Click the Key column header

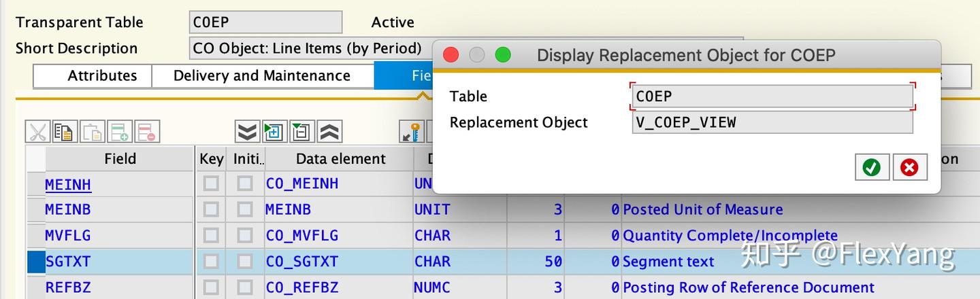(x=212, y=159)
